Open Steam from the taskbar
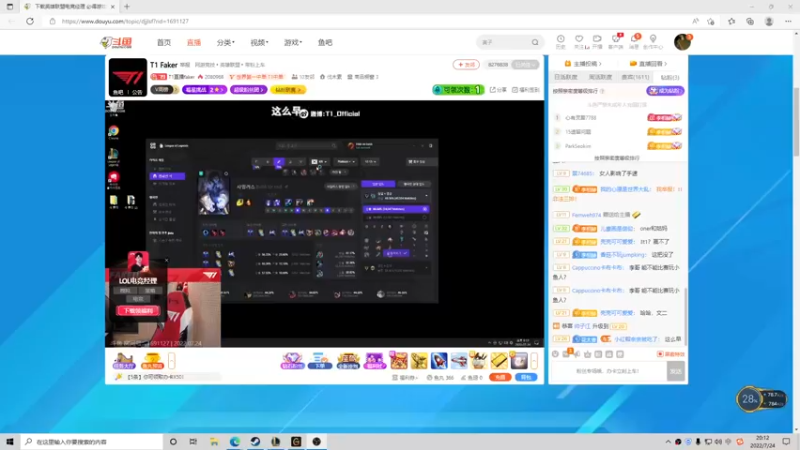Screen dimensions: 800x450 (x=255, y=441)
